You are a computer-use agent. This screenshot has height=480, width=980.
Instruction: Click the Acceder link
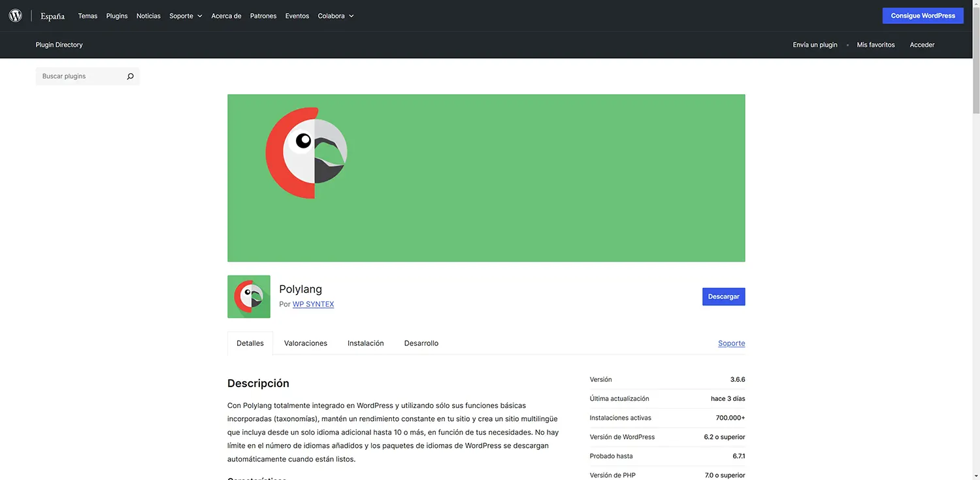[922, 44]
